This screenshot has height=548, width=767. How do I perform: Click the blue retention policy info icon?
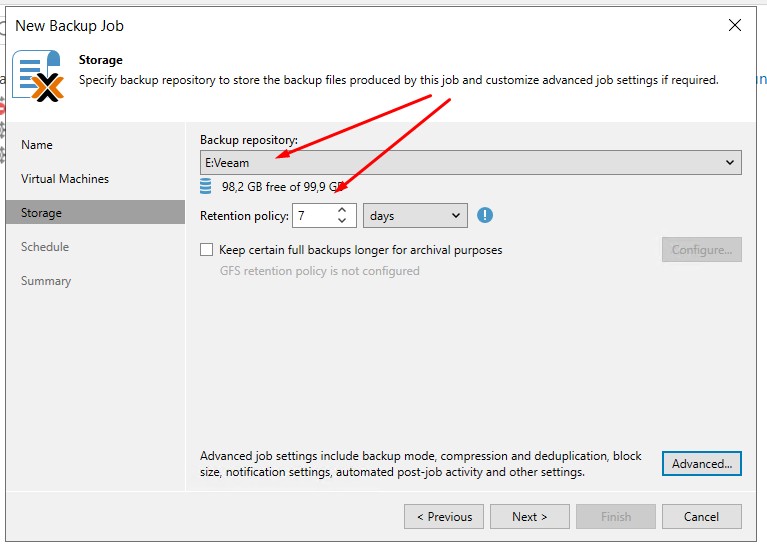(486, 215)
